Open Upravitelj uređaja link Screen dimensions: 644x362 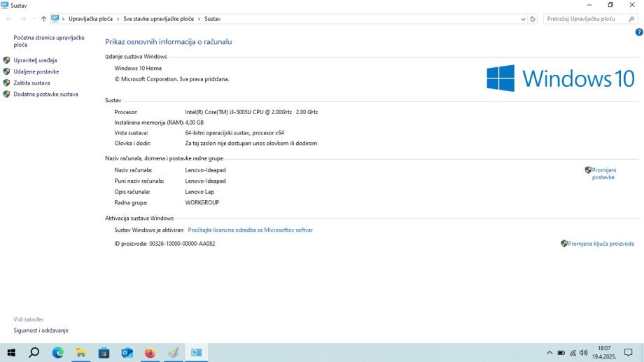coord(35,60)
